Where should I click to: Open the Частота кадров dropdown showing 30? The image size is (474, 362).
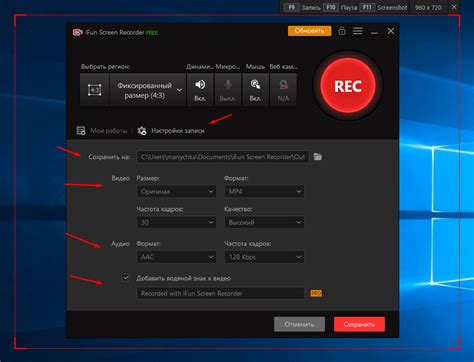pyautogui.click(x=176, y=222)
